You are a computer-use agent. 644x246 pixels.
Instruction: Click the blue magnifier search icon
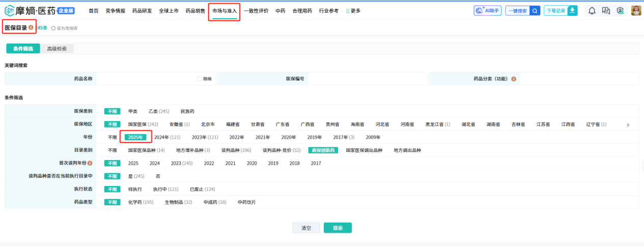(x=535, y=11)
